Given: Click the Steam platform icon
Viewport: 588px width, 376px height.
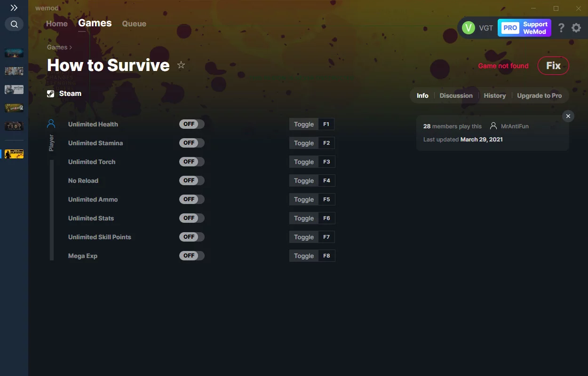Looking at the screenshot, I should pyautogui.click(x=51, y=94).
